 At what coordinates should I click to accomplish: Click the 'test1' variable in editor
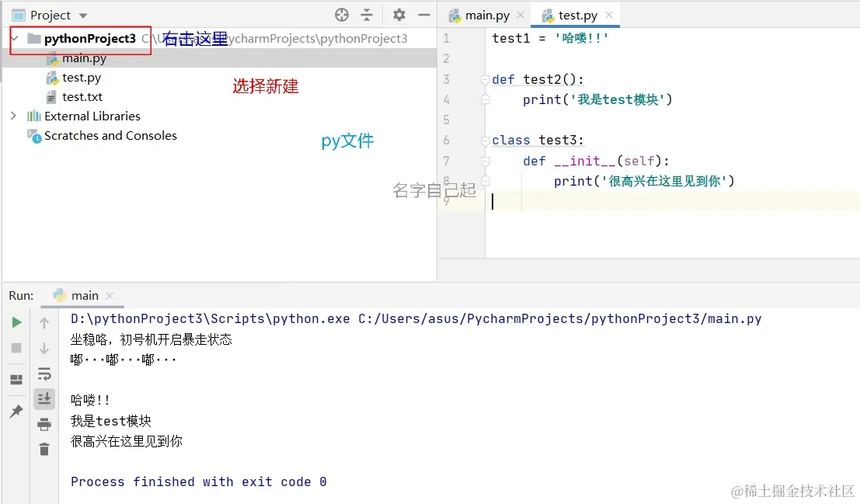tap(511, 38)
